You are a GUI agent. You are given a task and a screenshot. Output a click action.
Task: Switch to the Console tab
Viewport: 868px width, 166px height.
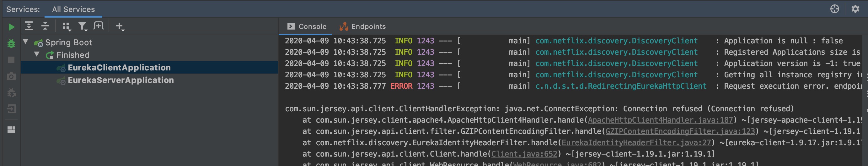click(x=307, y=27)
